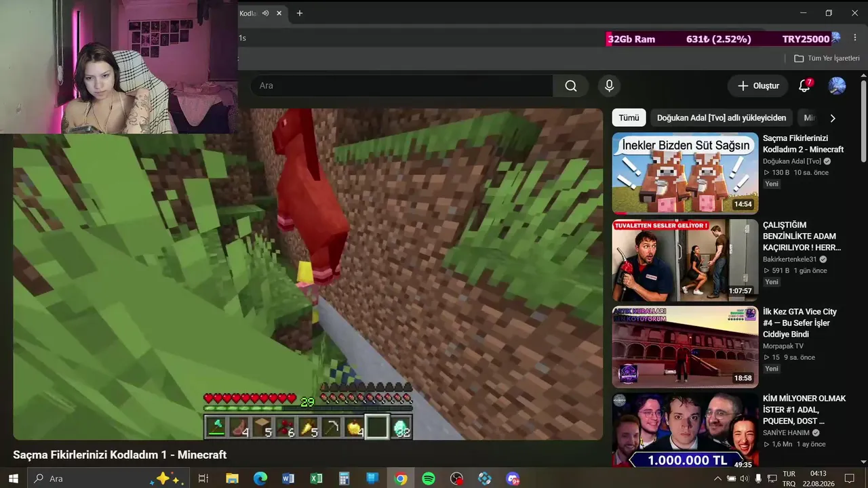Open the Chrome three-dot menu

pyautogui.click(x=854, y=38)
